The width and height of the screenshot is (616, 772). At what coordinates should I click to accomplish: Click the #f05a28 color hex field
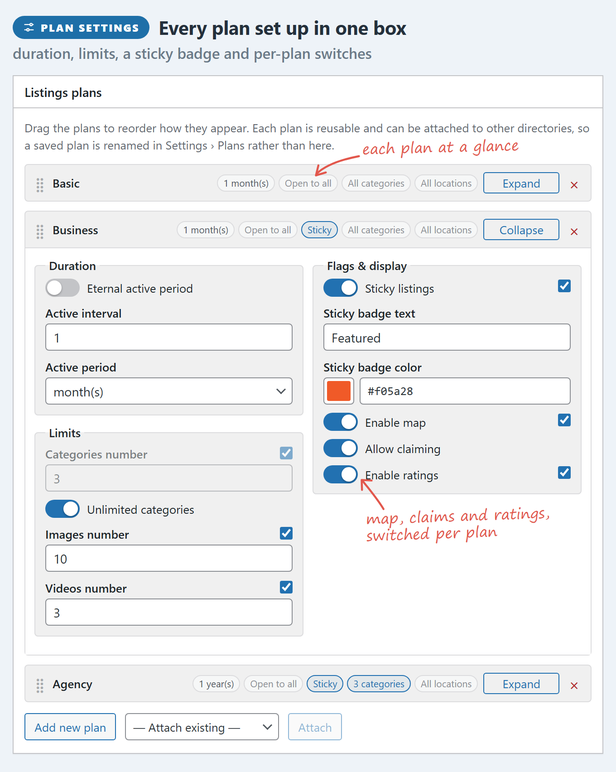[465, 391]
